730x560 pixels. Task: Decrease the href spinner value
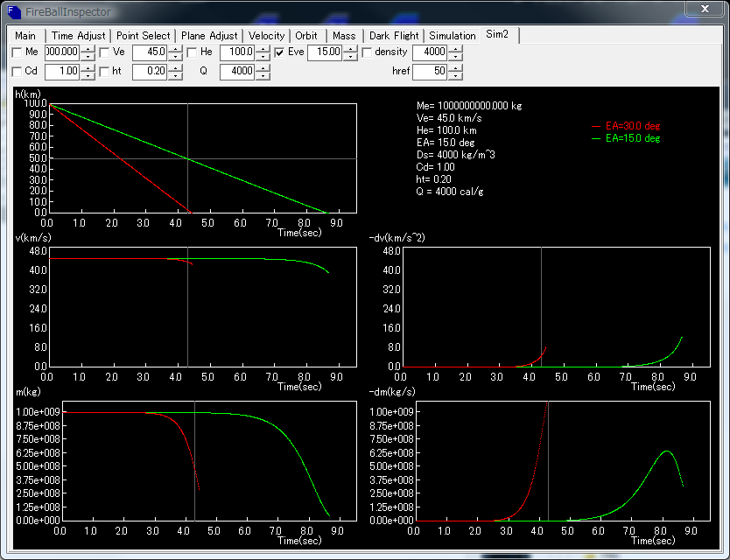pos(455,76)
